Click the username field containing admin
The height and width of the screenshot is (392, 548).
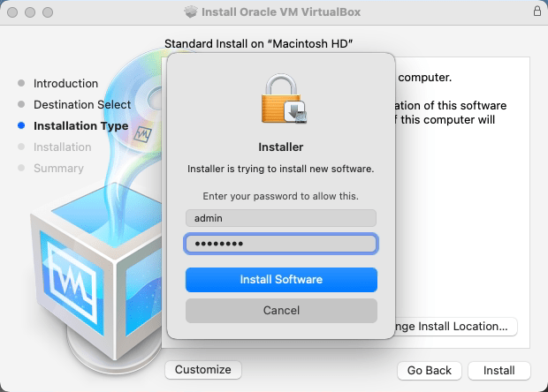coord(281,218)
